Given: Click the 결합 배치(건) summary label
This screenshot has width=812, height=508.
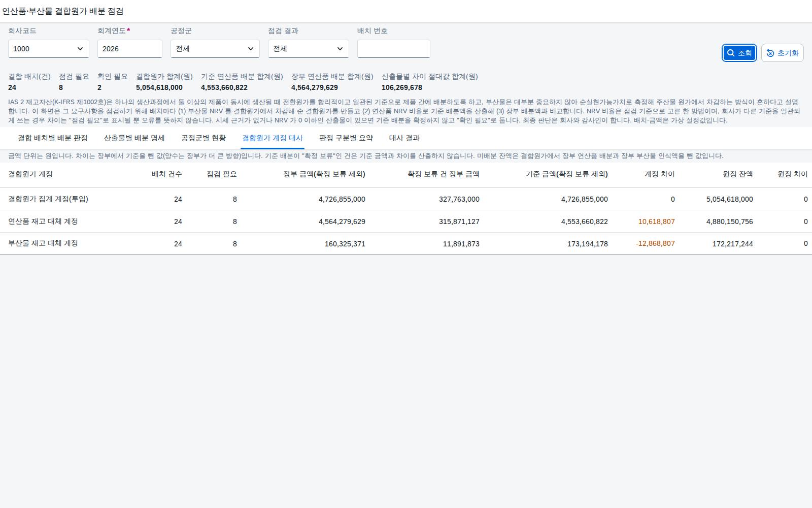Looking at the screenshot, I should [29, 77].
